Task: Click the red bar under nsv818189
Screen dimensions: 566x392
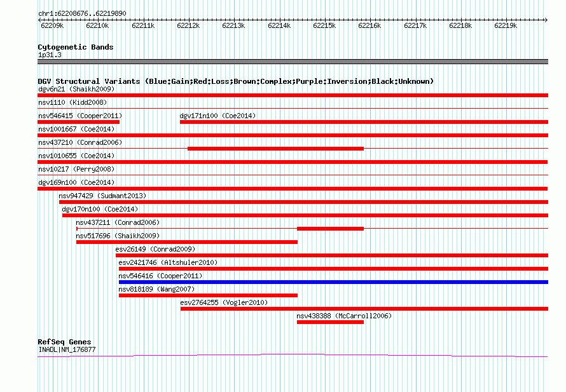Action: click(x=209, y=295)
